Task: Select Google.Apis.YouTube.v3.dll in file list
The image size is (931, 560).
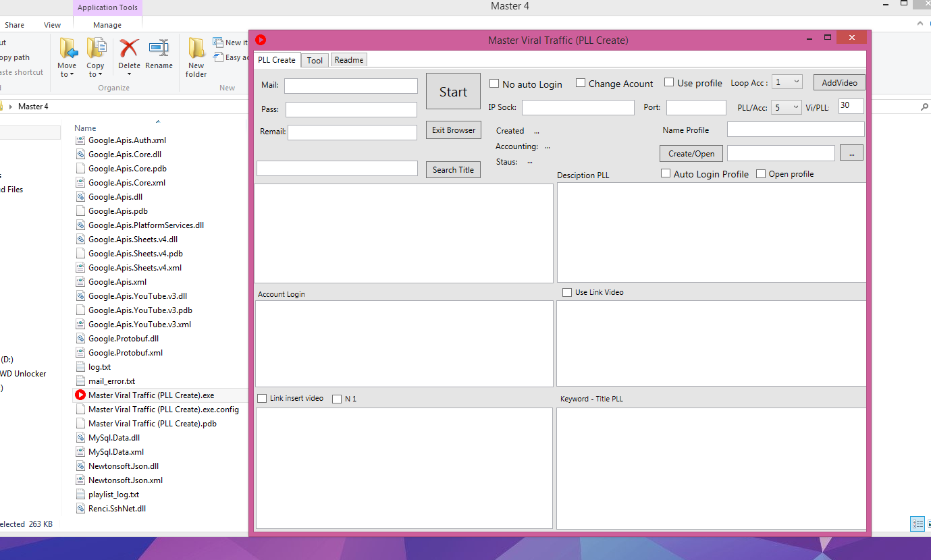Action: [138, 296]
